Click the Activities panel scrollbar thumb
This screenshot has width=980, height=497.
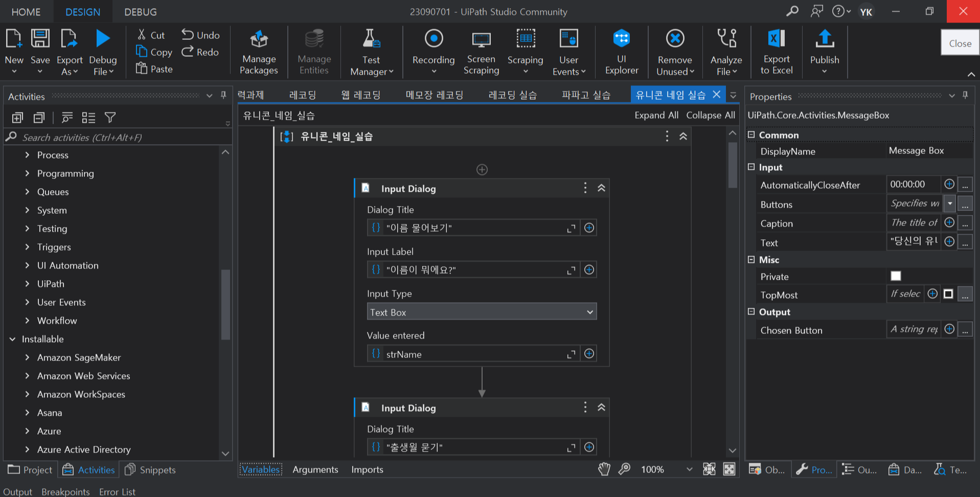pos(225,304)
